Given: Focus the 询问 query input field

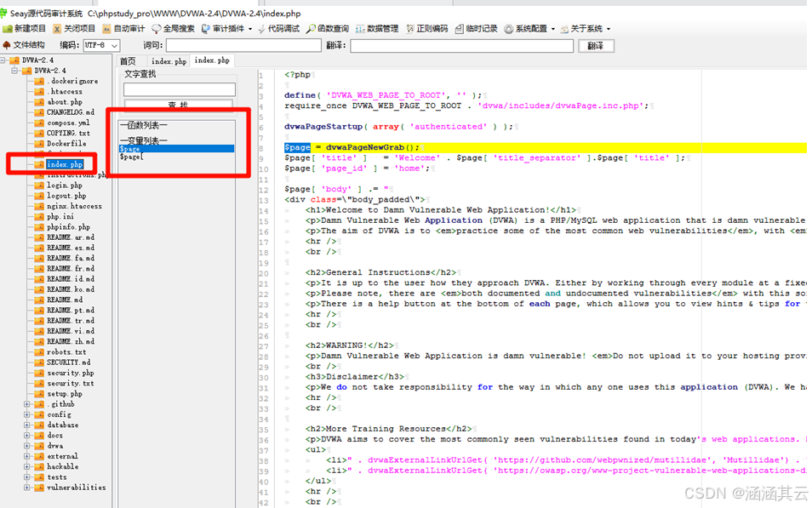Looking at the screenshot, I should coord(243,46).
